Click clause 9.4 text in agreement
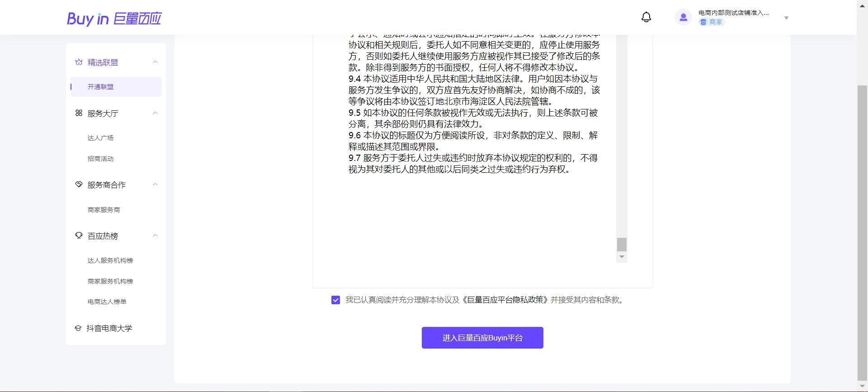 [474, 90]
